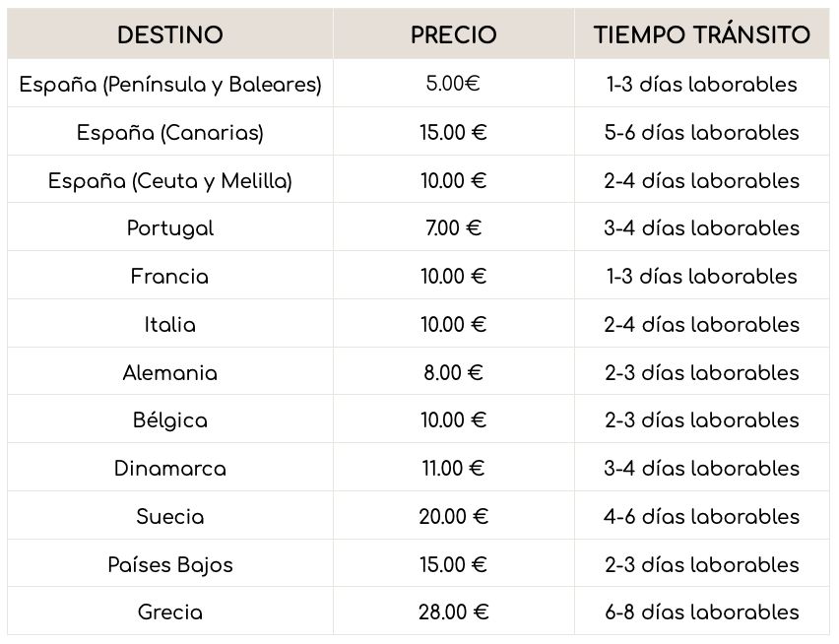Click the TIEMPO TRÁNSITO column header
The image size is (839, 644).
pyautogui.click(x=701, y=35)
